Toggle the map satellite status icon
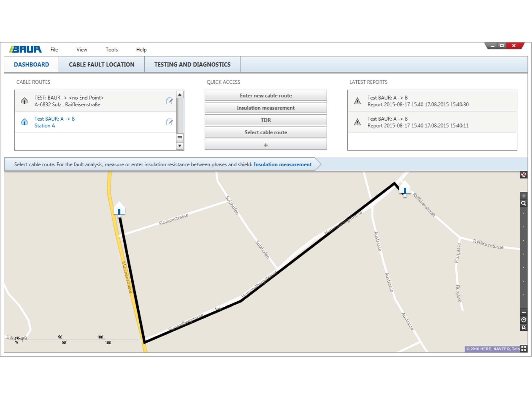The width and height of the screenshot is (532, 399). (x=524, y=175)
